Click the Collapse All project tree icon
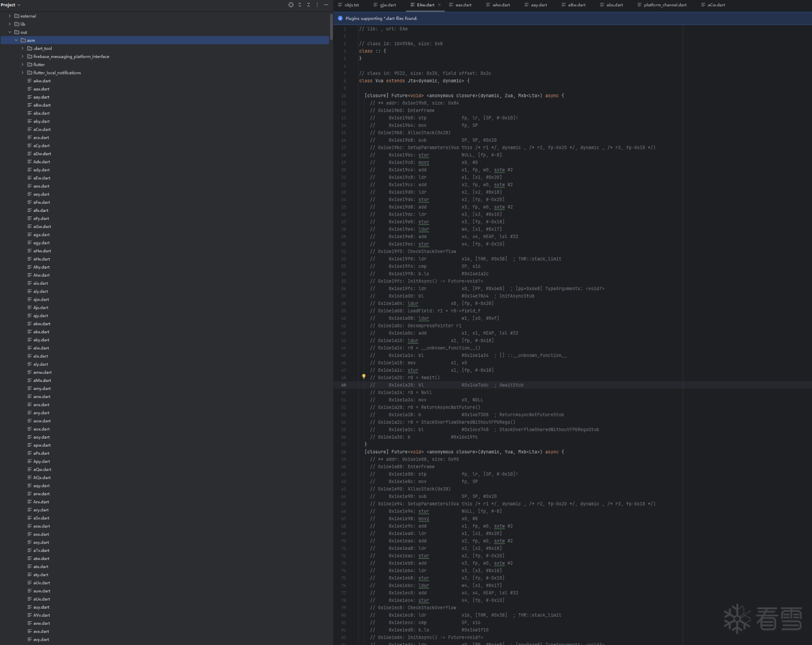Screen dimensions: 812x645 pos(308,5)
